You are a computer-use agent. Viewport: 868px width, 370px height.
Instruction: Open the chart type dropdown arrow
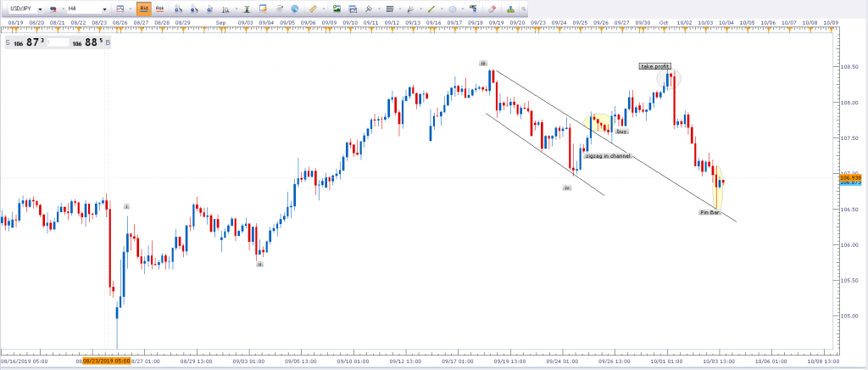click(129, 8)
